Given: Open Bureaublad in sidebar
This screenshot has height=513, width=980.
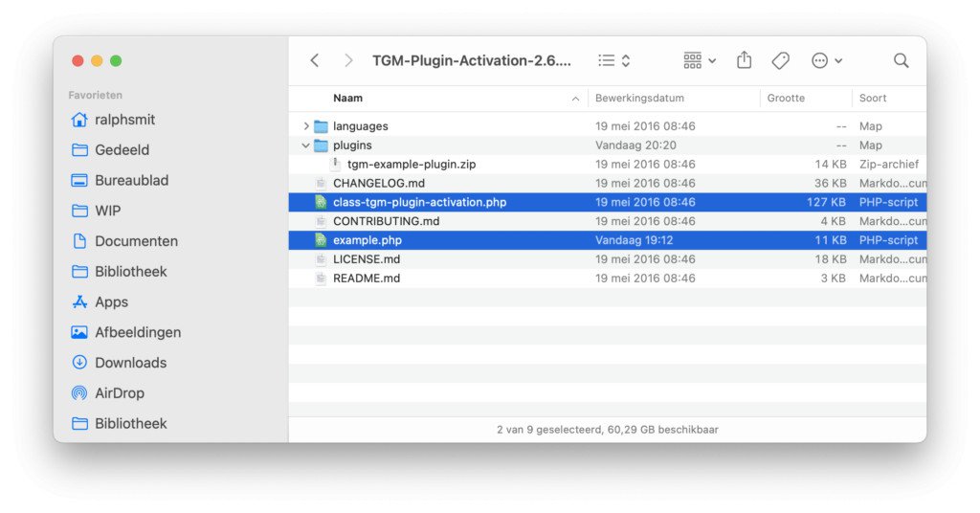Looking at the screenshot, I should click(120, 181).
